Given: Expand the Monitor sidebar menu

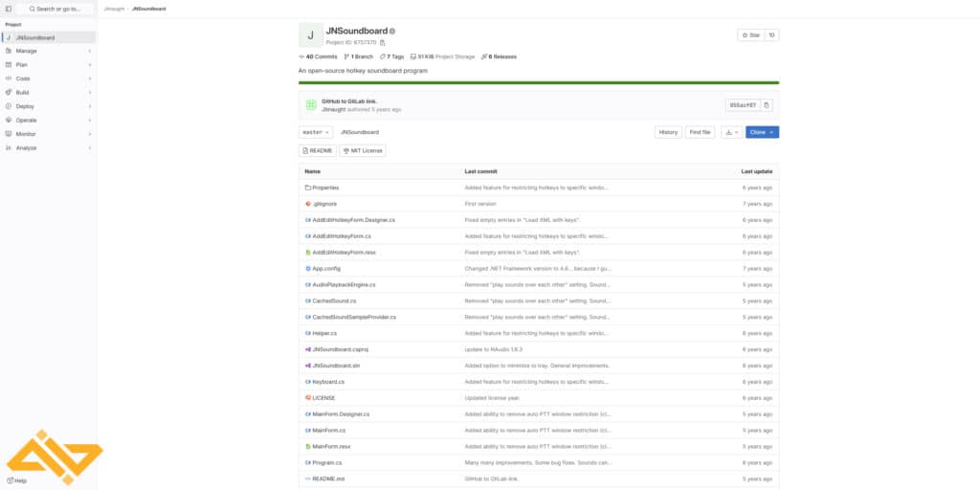Looking at the screenshot, I should click(x=48, y=134).
